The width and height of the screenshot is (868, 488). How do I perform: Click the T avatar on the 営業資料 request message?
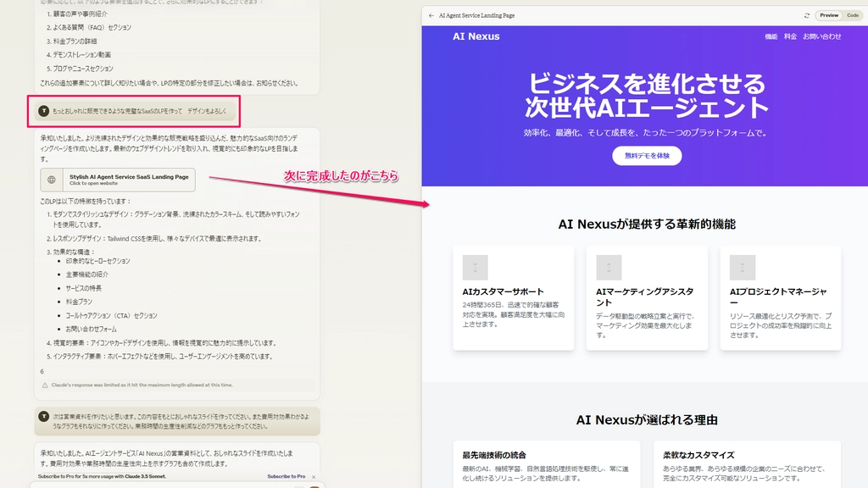pos(44,416)
